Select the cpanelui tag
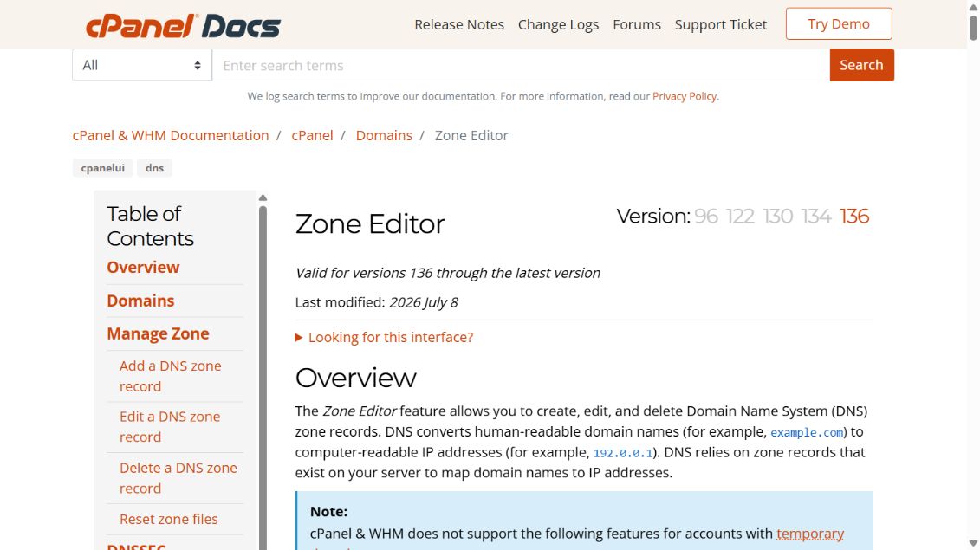The height and width of the screenshot is (550, 980). click(x=102, y=168)
